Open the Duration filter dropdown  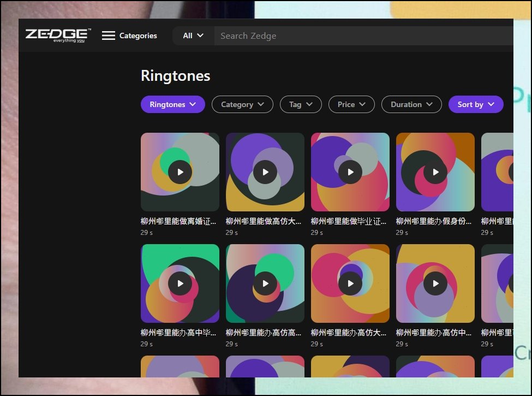(411, 104)
